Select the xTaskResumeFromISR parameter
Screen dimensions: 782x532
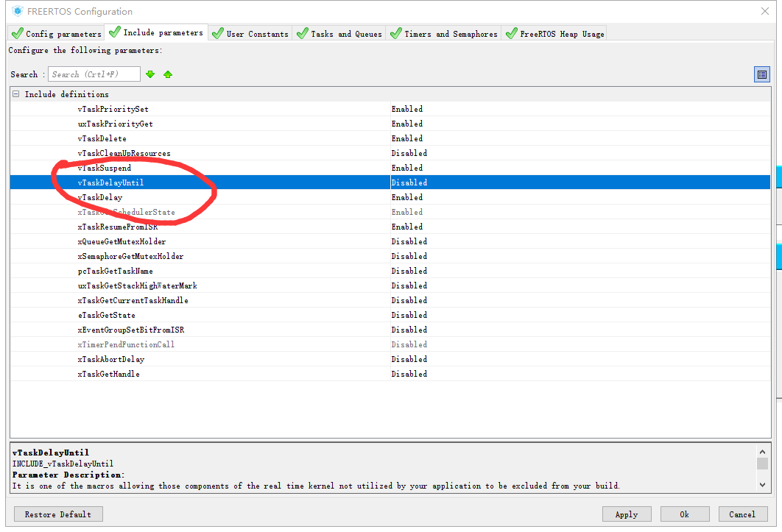pos(117,227)
